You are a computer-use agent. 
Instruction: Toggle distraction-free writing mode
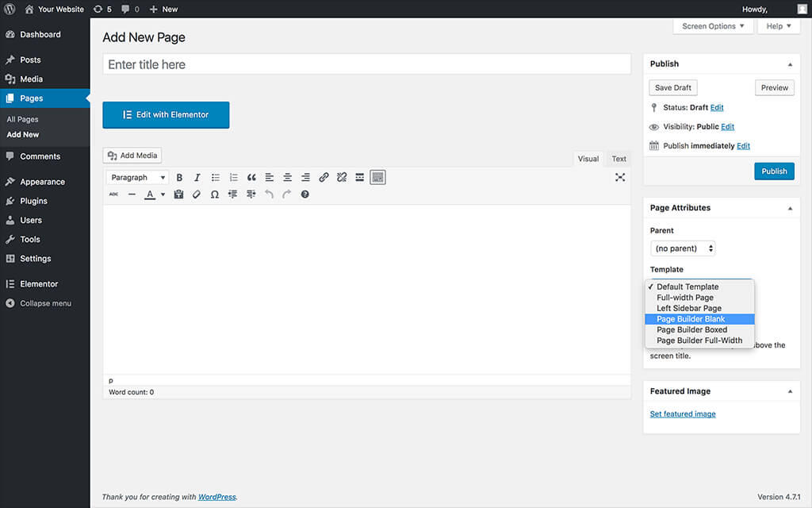[x=620, y=177]
